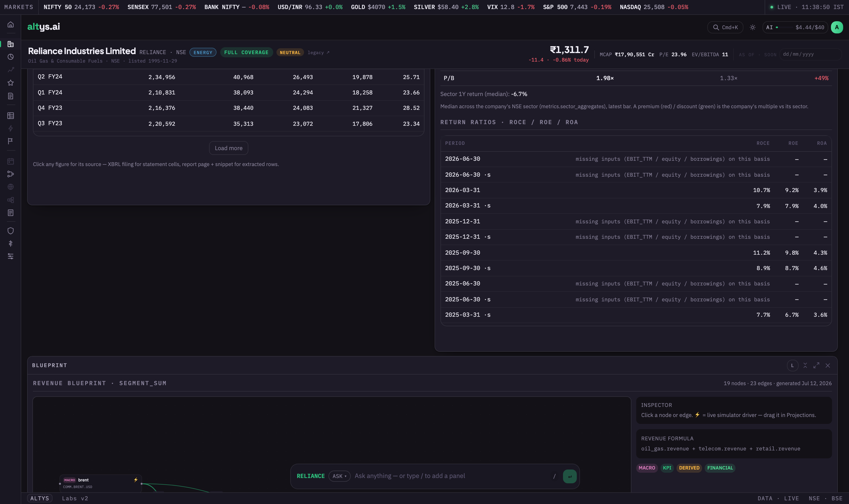Screen dimensions: 849x504
Task: Click the NEUTRAL rating badge
Action: pyautogui.click(x=290, y=53)
